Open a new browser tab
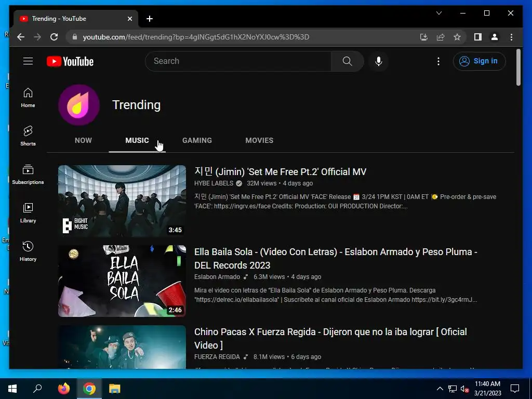This screenshot has height=399, width=532. [150, 19]
